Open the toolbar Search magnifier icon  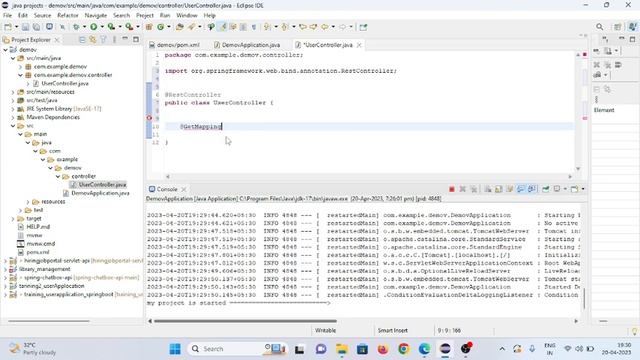click(599, 27)
